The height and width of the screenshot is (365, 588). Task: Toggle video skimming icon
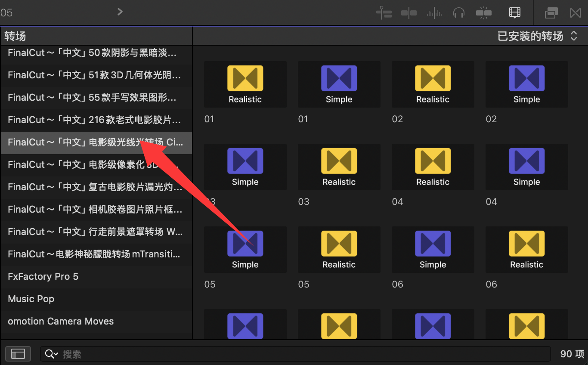[x=409, y=13]
